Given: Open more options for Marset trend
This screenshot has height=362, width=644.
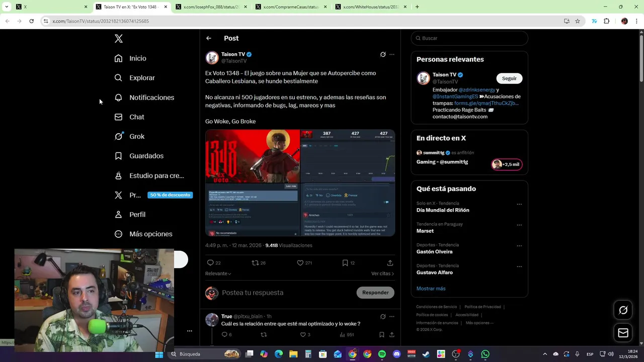Looking at the screenshot, I should (x=519, y=225).
